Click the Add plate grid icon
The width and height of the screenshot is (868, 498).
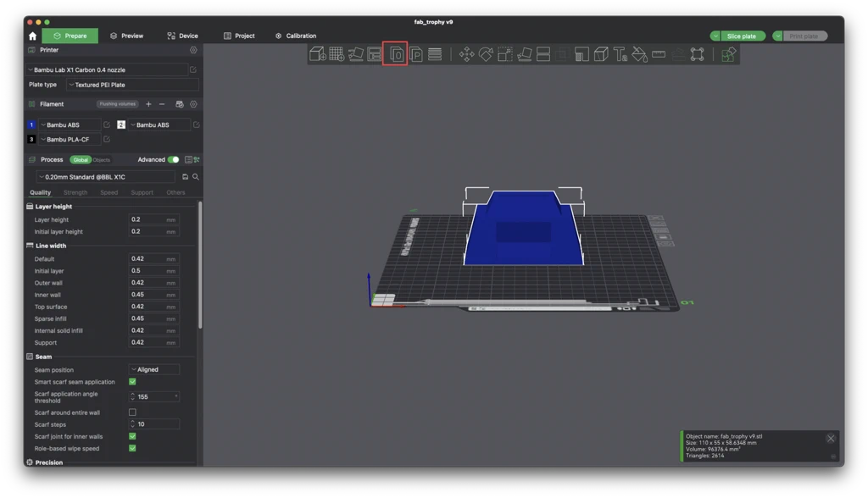click(x=337, y=54)
